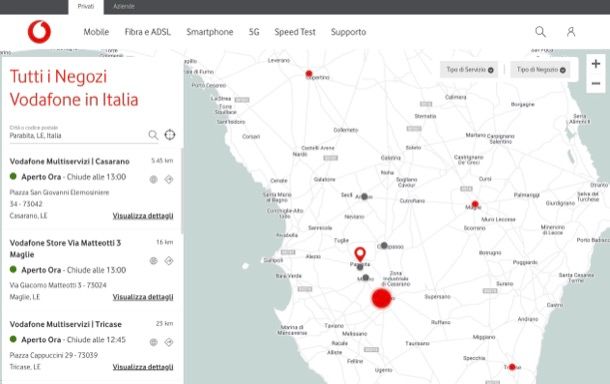Screen dimensions: 610x384
Task: Click the Vodafone Multiservizi | Tricase title
Action: tap(66, 324)
